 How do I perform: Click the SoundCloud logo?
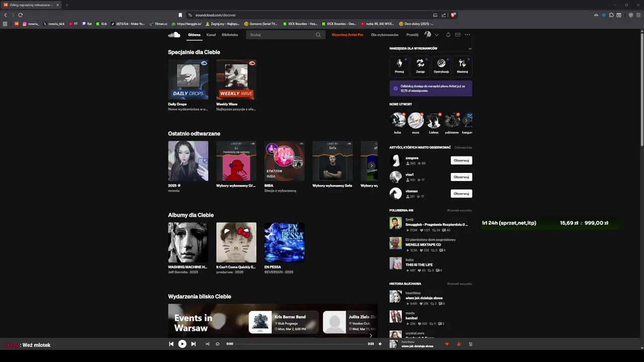point(174,35)
